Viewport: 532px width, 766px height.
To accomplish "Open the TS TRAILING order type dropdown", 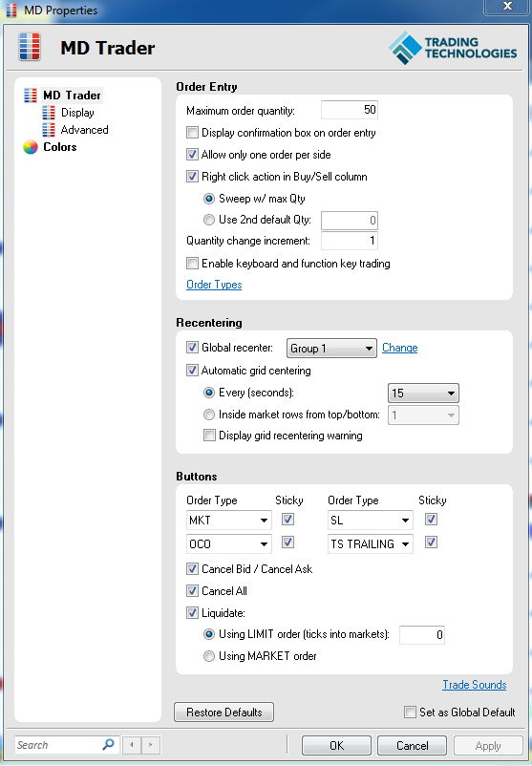I will point(371,543).
